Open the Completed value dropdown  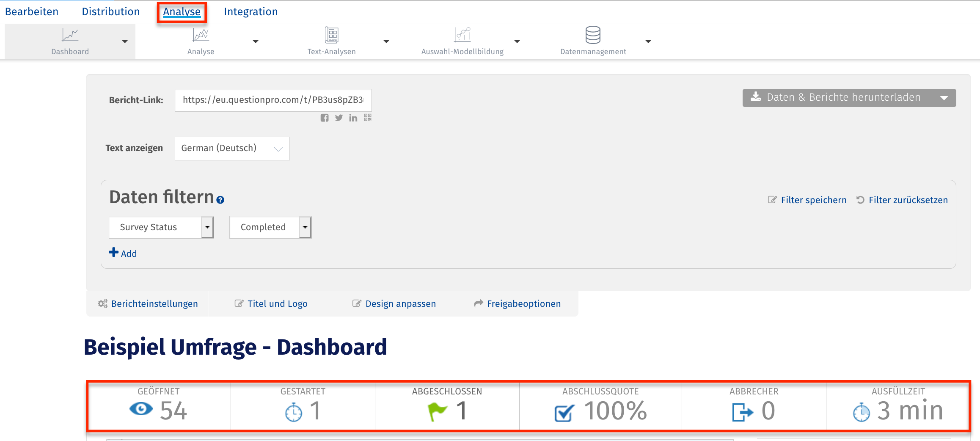pyautogui.click(x=305, y=227)
